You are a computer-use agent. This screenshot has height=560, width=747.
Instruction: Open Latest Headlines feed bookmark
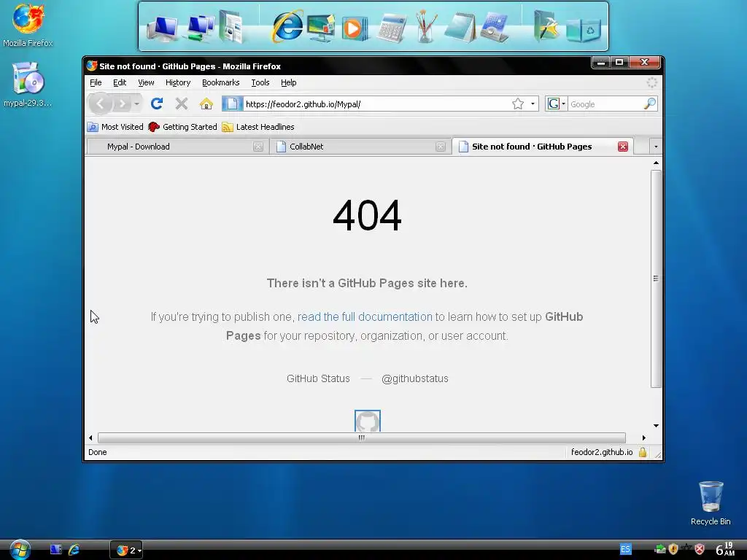point(259,127)
